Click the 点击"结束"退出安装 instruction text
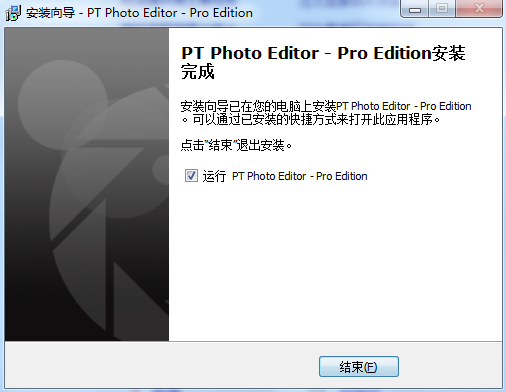 point(236,145)
